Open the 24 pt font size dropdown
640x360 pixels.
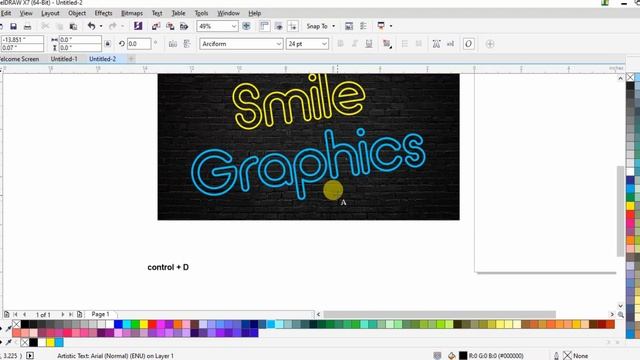pyautogui.click(x=324, y=44)
